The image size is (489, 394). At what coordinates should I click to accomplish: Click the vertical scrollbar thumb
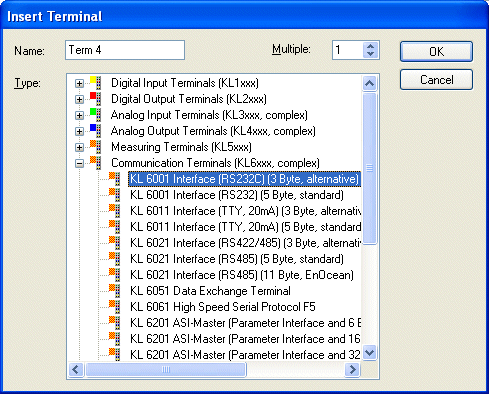point(369,168)
